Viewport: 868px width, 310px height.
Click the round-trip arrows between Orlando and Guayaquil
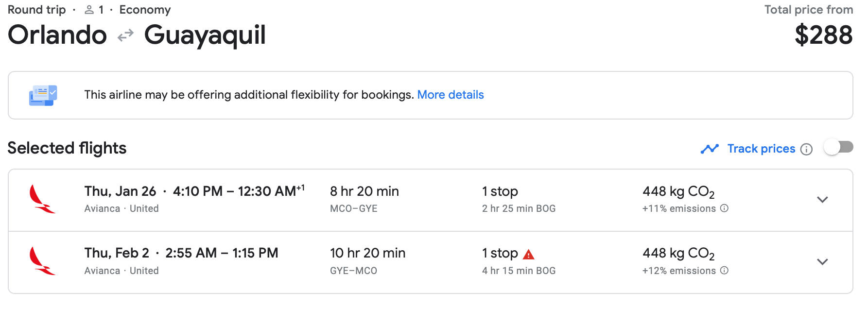click(x=125, y=35)
